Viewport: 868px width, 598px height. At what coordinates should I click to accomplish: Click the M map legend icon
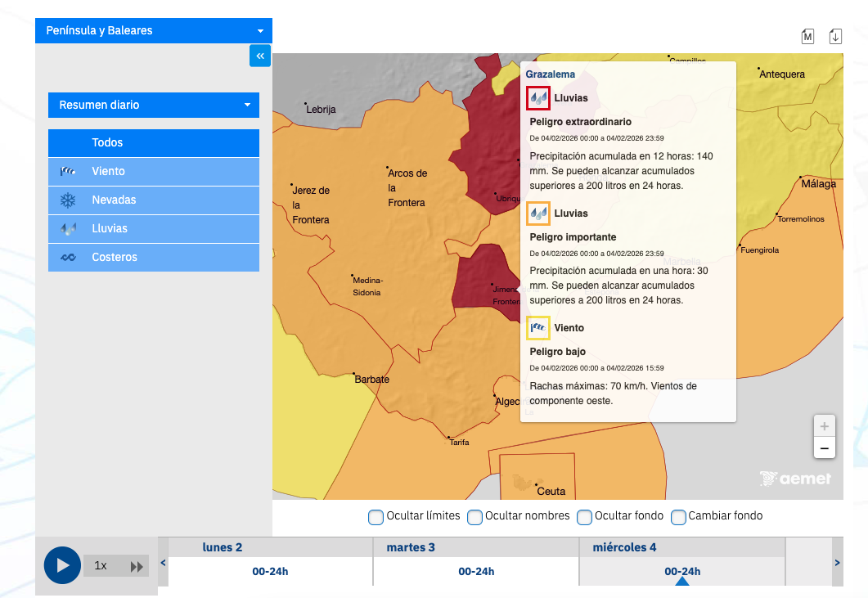(x=807, y=36)
